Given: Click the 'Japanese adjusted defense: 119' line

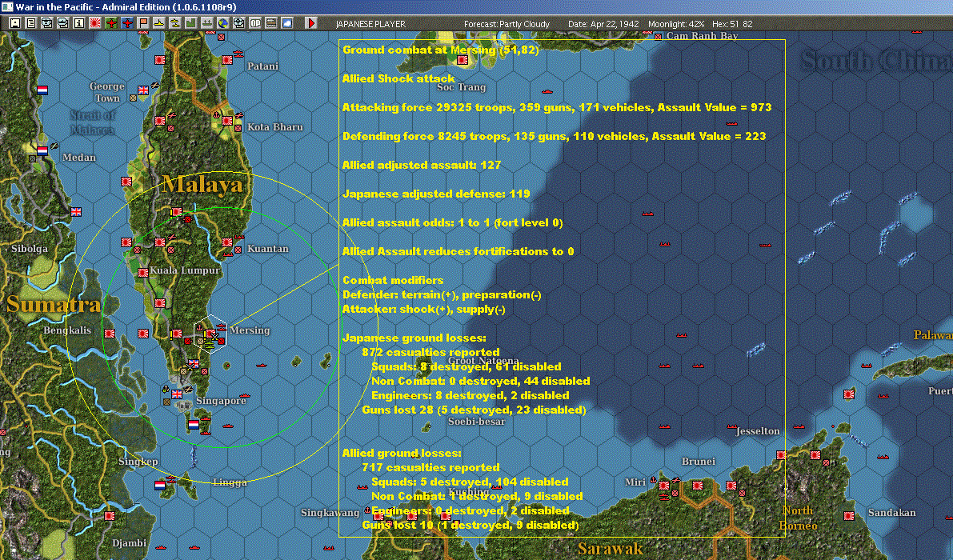Looking at the screenshot, I should click(436, 194).
